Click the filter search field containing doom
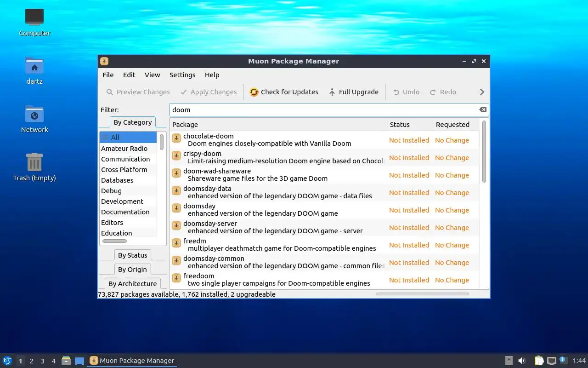This screenshot has height=368, width=588. point(329,109)
